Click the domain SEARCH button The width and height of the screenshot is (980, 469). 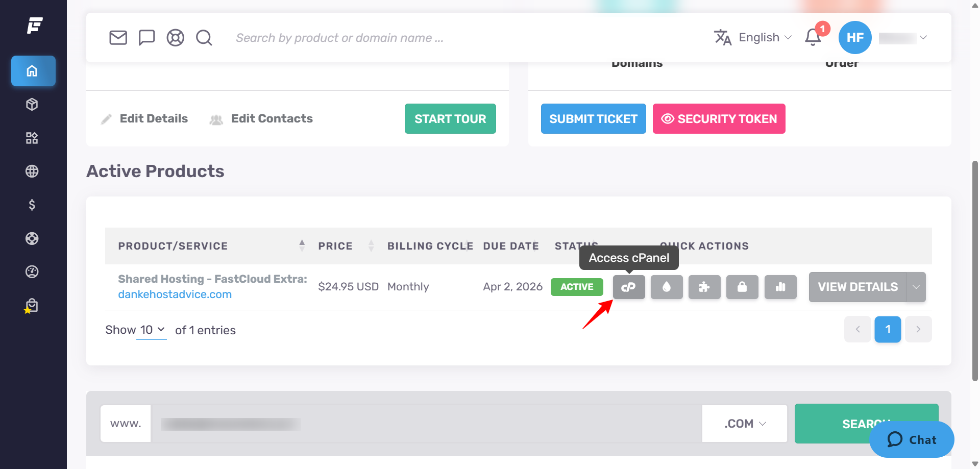coord(866,424)
